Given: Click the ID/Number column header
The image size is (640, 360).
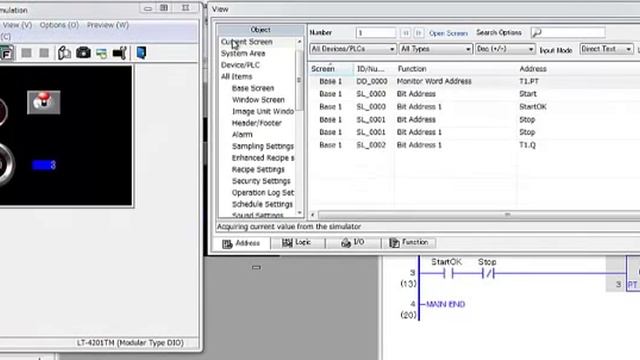Looking at the screenshot, I should pos(373,69).
